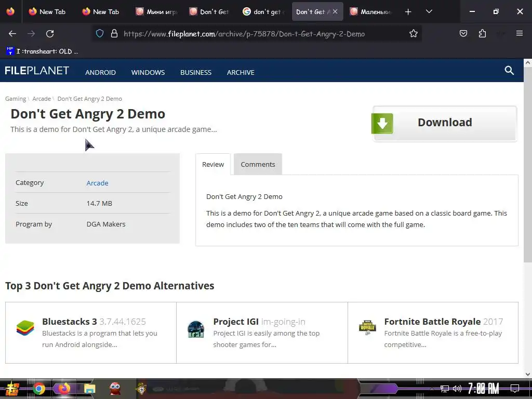Open the Comments tab

click(258, 164)
